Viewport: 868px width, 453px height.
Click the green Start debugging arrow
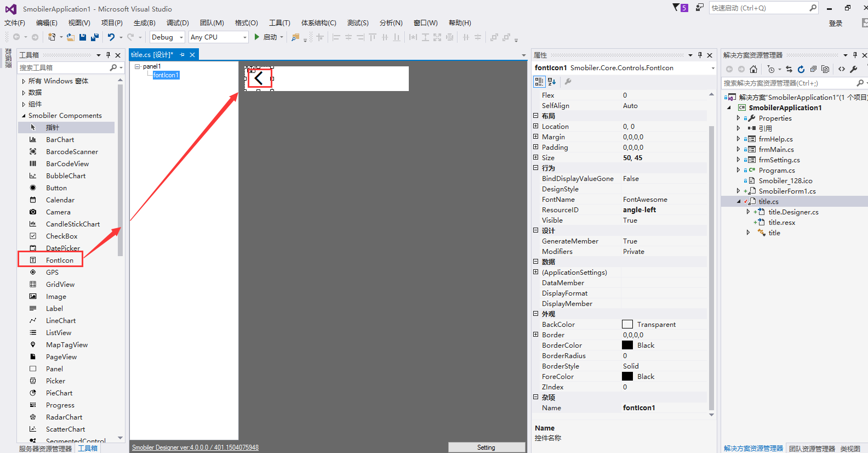[x=256, y=37]
